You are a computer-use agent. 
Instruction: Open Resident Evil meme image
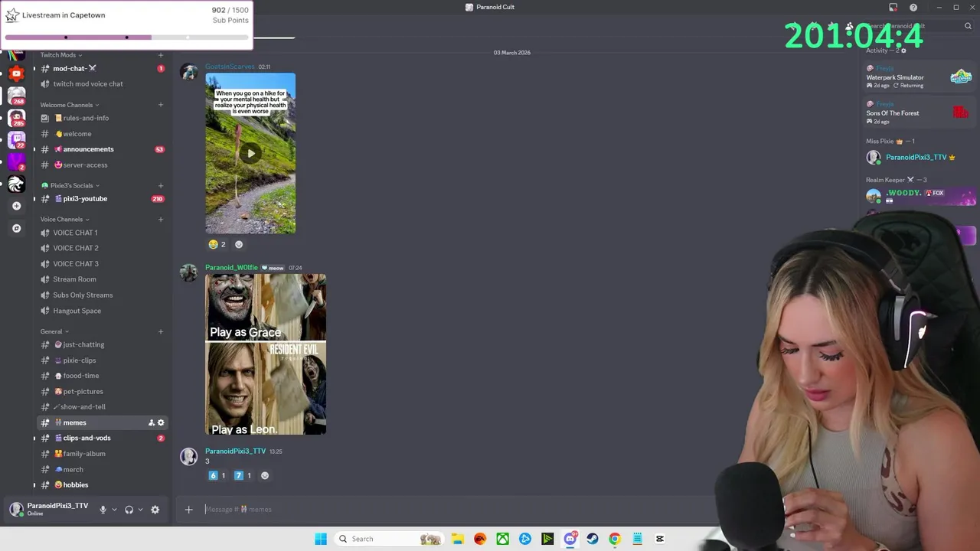tap(266, 354)
